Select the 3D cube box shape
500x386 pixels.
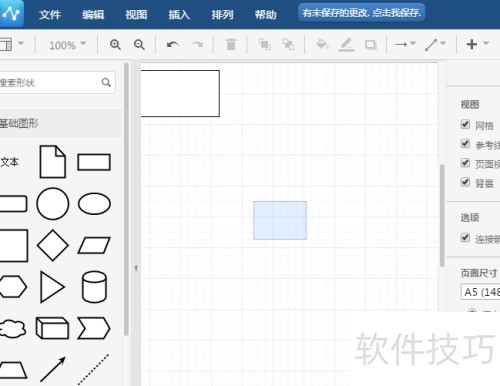click(x=52, y=328)
